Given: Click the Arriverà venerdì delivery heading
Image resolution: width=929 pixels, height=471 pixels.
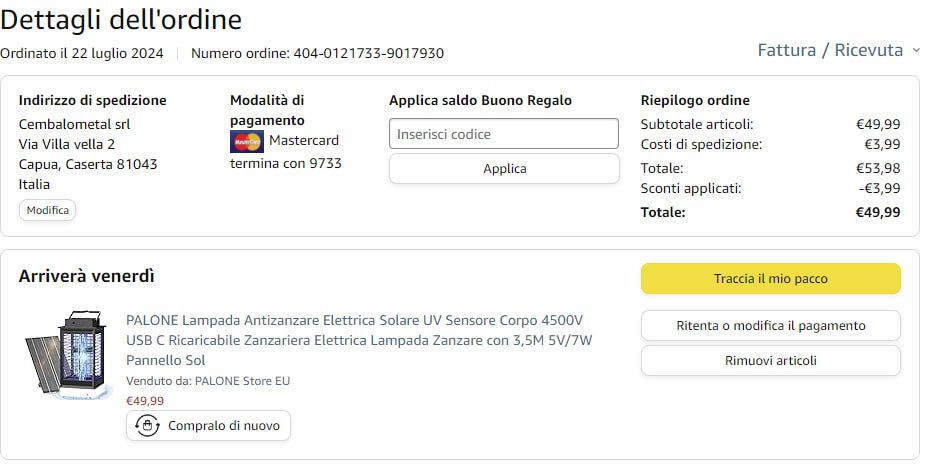Looking at the screenshot, I should point(87,276).
